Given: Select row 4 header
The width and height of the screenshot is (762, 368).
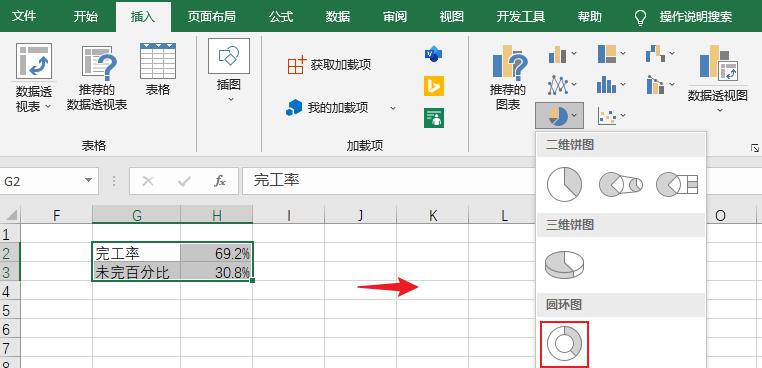Looking at the screenshot, I should point(10,291).
